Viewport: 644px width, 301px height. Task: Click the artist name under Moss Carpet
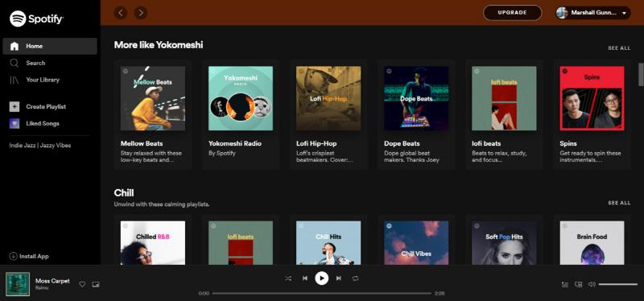point(42,288)
